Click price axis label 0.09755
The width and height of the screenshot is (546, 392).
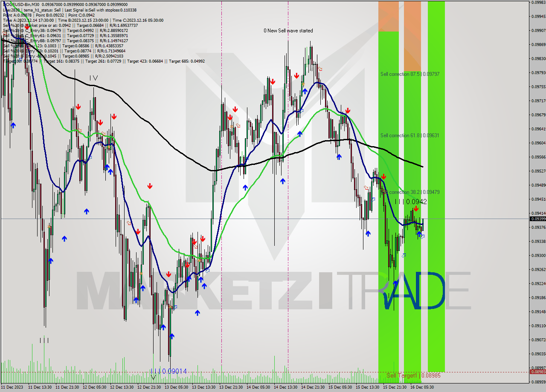[538, 86]
